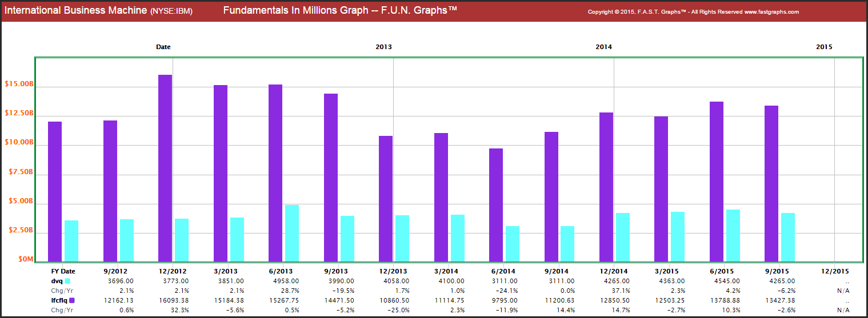Click the $2.50B axis label
This screenshot has width=868, height=318.
coord(21,231)
